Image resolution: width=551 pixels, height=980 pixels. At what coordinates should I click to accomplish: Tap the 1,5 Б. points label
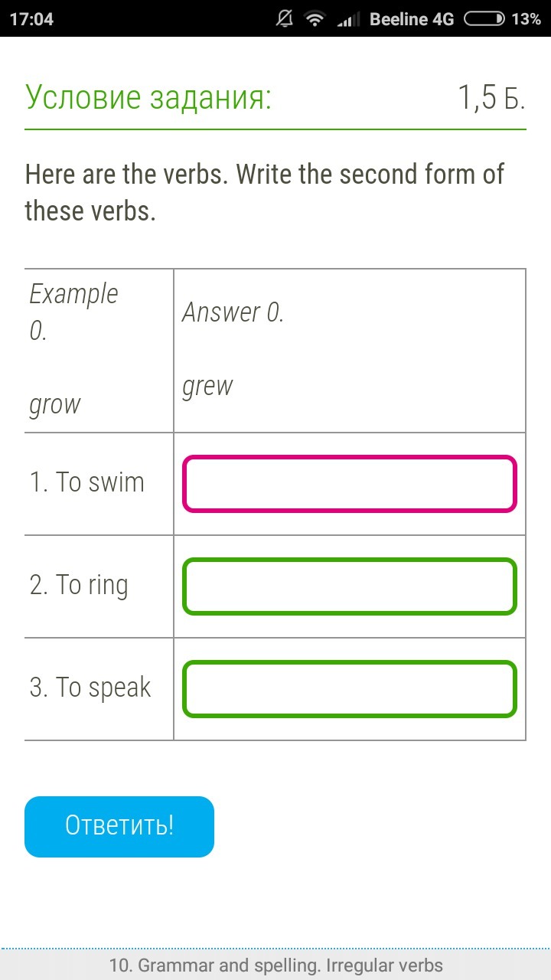click(491, 98)
